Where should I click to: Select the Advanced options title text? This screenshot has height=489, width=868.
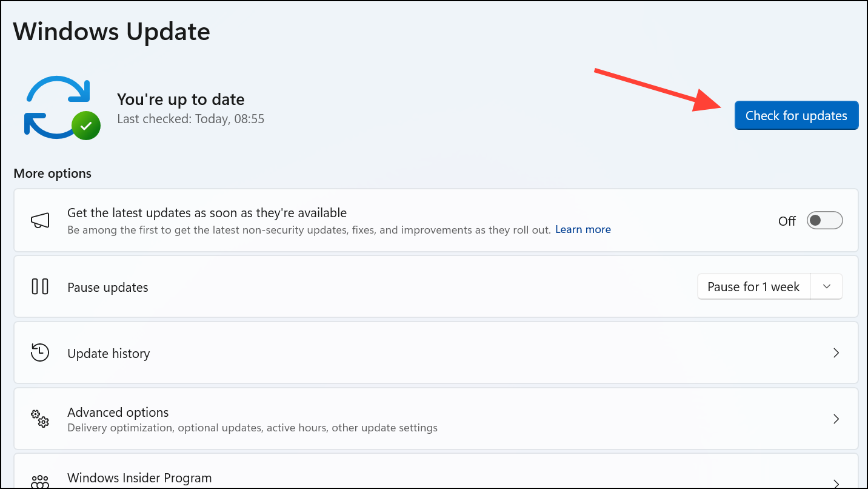[118, 413]
